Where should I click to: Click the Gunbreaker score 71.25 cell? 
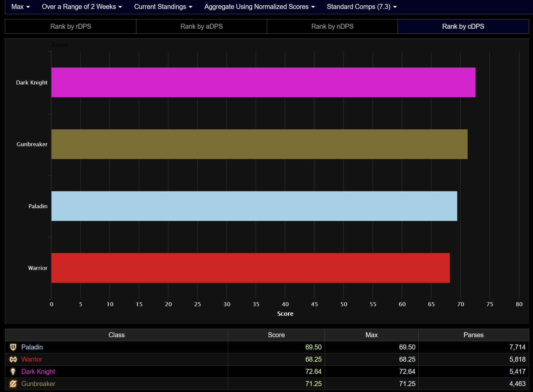pos(276,384)
